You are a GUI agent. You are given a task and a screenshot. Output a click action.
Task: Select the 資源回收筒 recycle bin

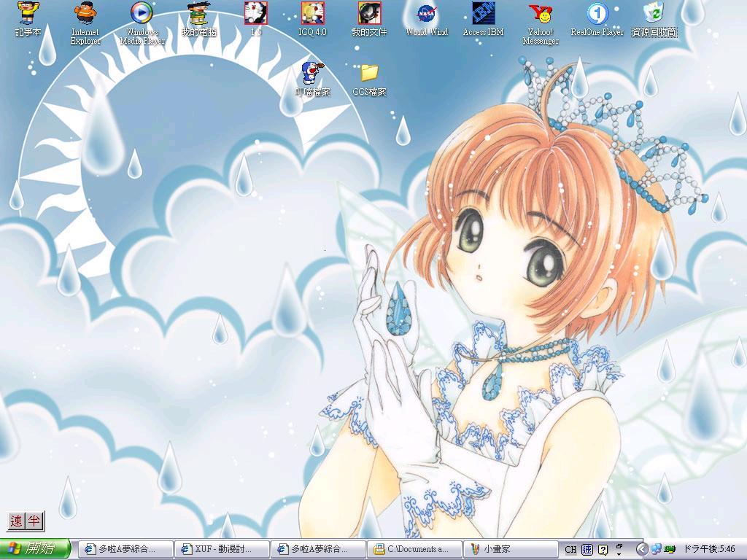coord(654,19)
